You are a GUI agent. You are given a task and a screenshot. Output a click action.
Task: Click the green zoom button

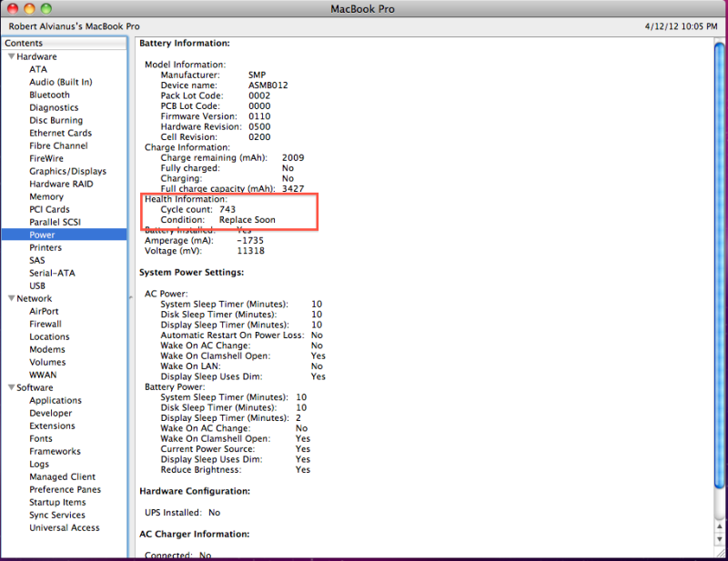click(46, 8)
